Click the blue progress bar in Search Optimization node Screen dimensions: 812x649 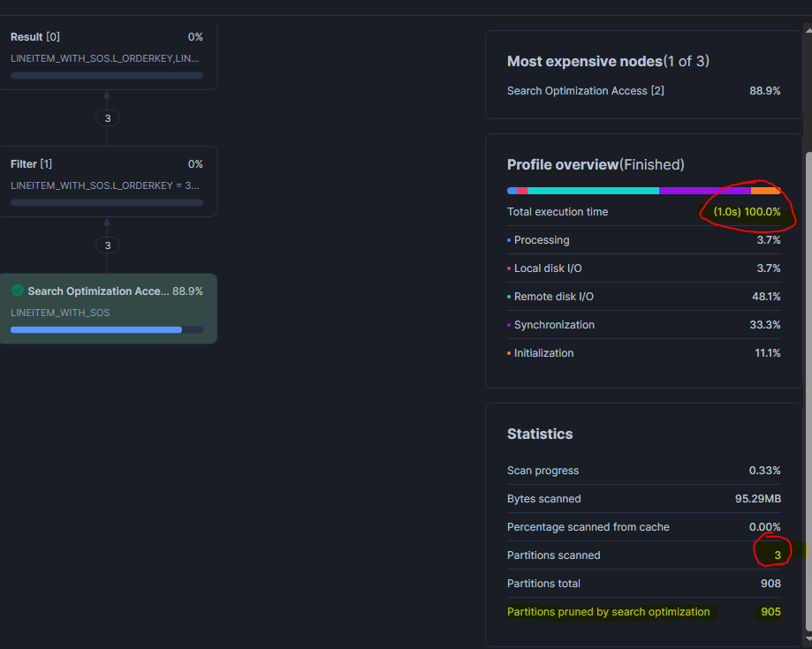point(96,329)
